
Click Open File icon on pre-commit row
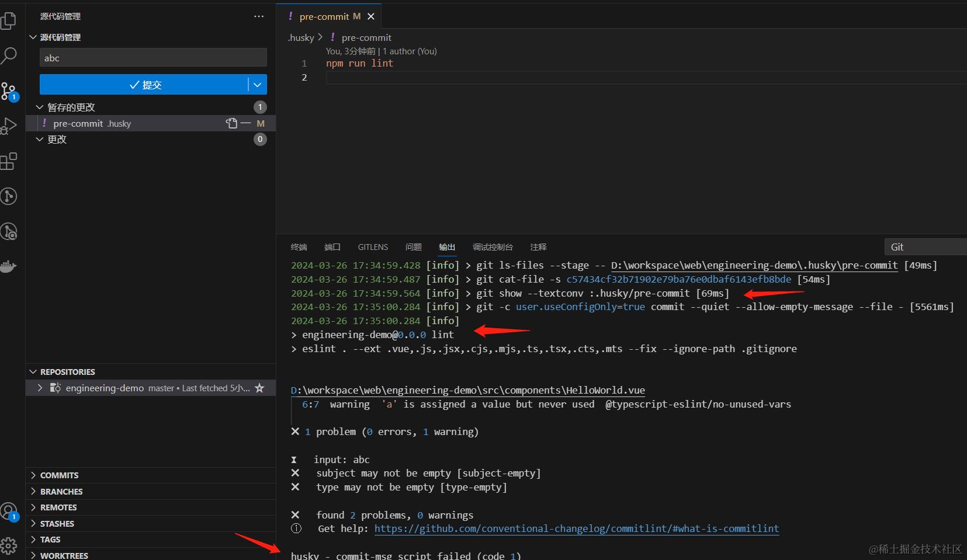click(231, 123)
